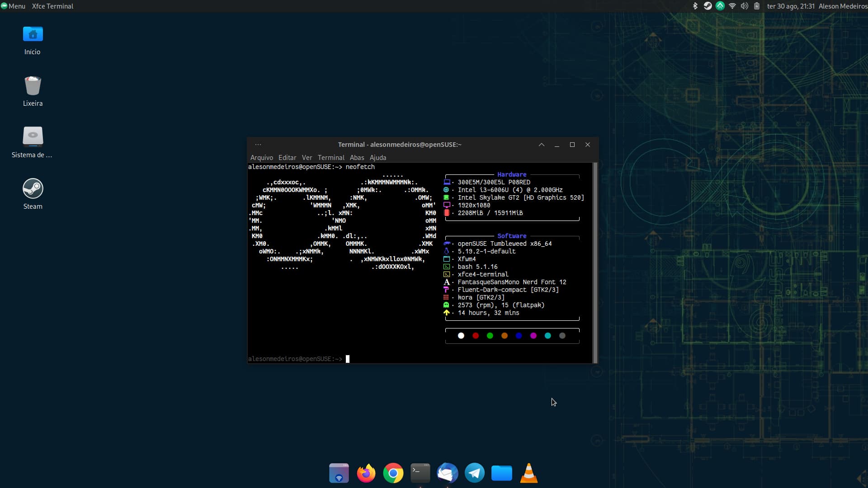The image size is (868, 488).
Task: Click the Bluetooth tray icon
Action: click(x=695, y=6)
